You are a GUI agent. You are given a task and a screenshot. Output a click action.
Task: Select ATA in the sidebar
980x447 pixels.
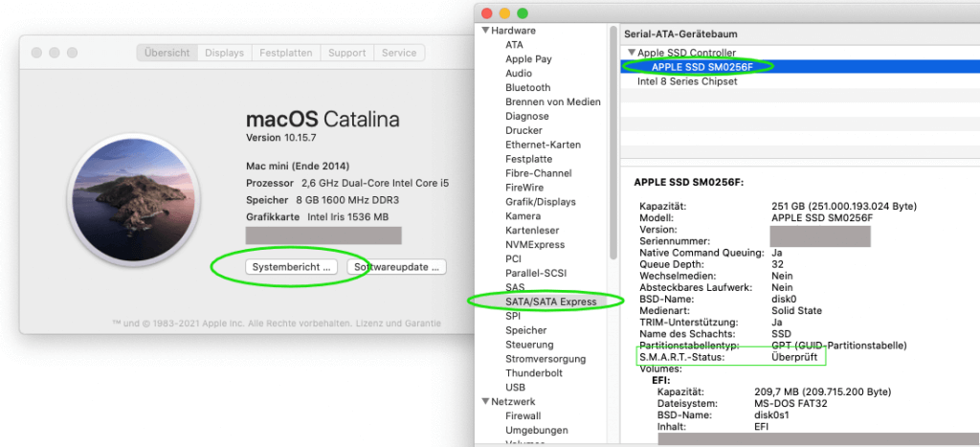514,45
